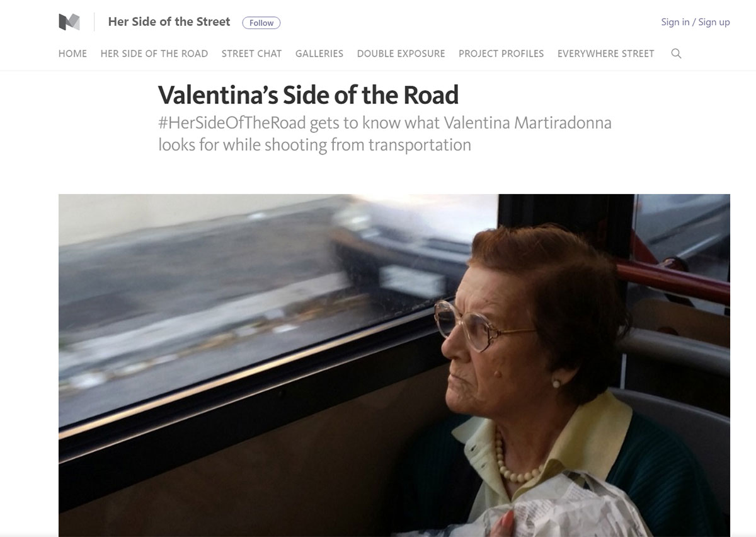Click the bus passenger hero photo
Image resolution: width=756 pixels, height=537 pixels.
[394, 365]
